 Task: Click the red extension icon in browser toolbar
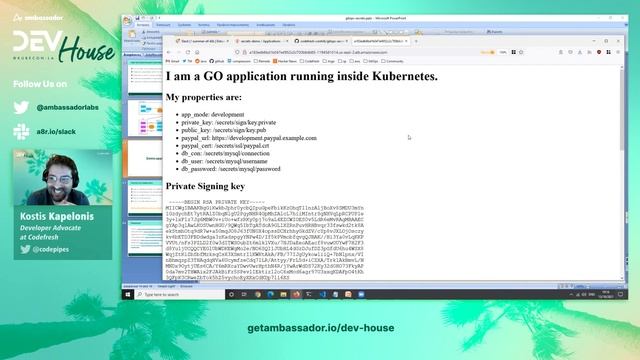click(x=599, y=52)
